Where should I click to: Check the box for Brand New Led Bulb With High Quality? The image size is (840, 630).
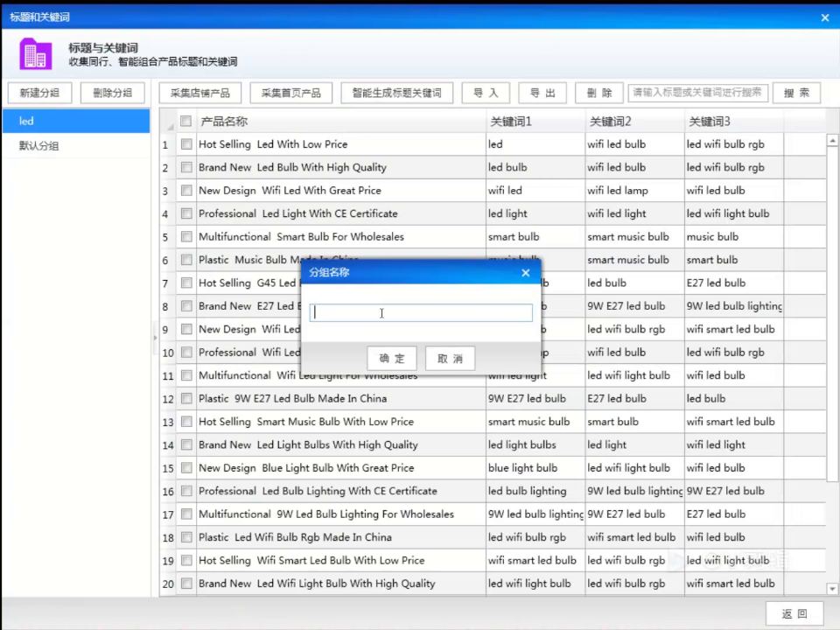point(186,167)
